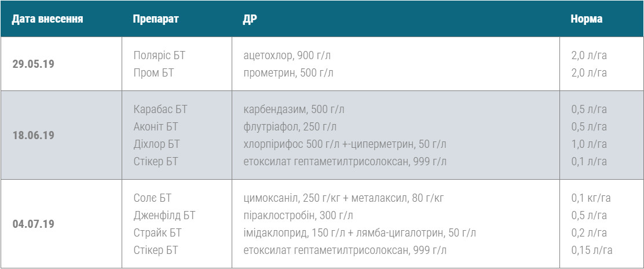This screenshot has width=644, height=269.
Task: Click the 'ацетохлор, 900 г/л' ingredient text
Action: pos(287,56)
